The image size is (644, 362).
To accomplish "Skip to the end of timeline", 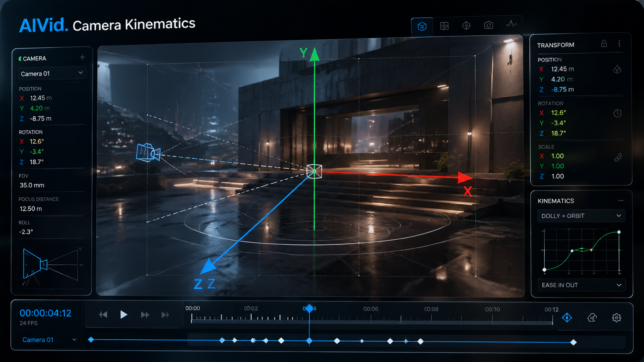I will 165,315.
